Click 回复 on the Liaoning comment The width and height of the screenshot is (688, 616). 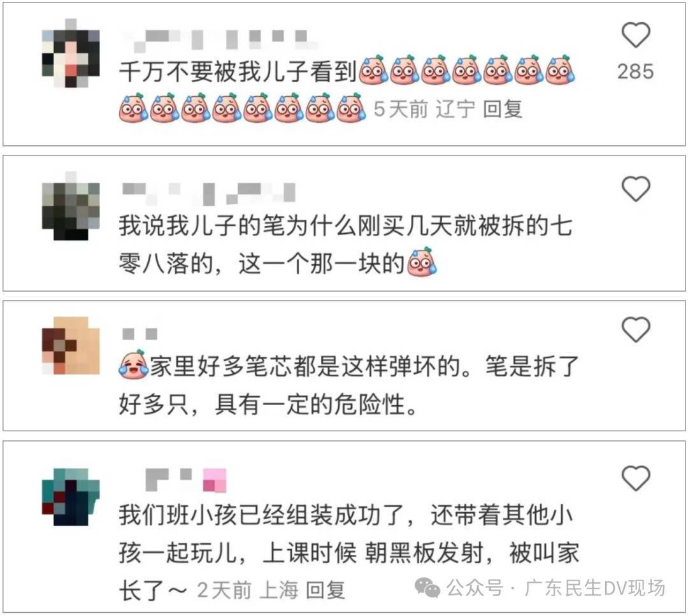point(503,109)
